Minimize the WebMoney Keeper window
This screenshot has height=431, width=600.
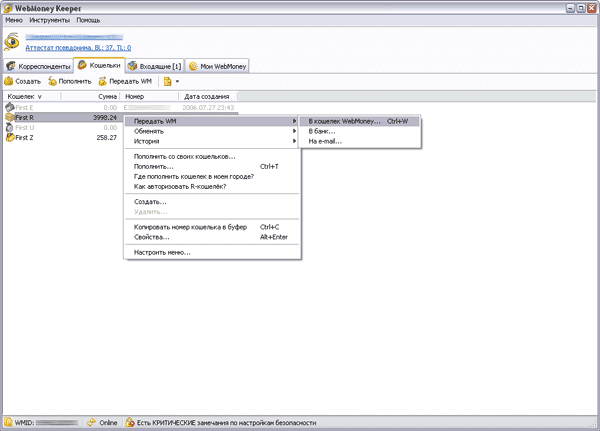(571, 8)
